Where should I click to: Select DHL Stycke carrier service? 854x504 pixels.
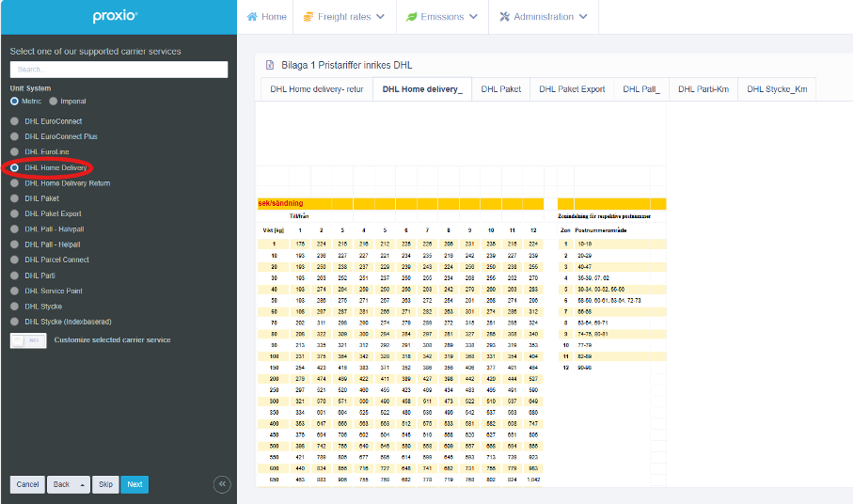pyautogui.click(x=15, y=307)
